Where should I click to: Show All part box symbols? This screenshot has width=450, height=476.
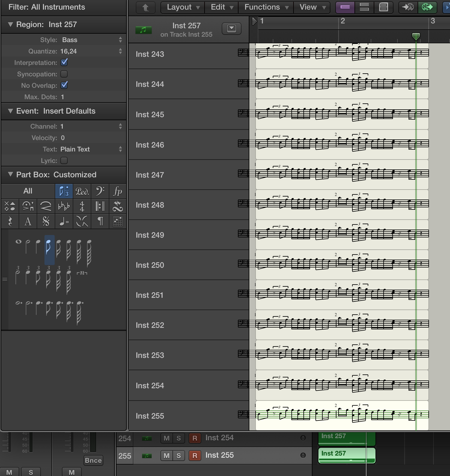click(x=28, y=191)
